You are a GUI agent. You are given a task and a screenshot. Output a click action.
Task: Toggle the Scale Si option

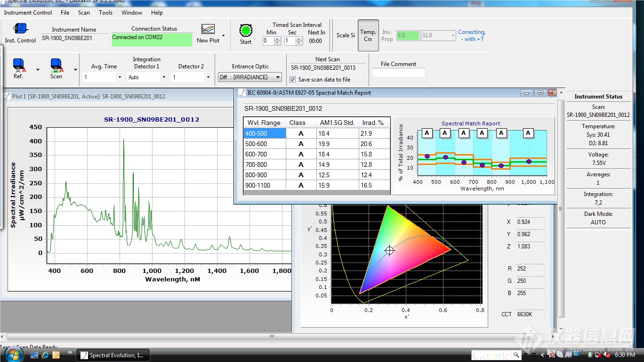pyautogui.click(x=346, y=35)
